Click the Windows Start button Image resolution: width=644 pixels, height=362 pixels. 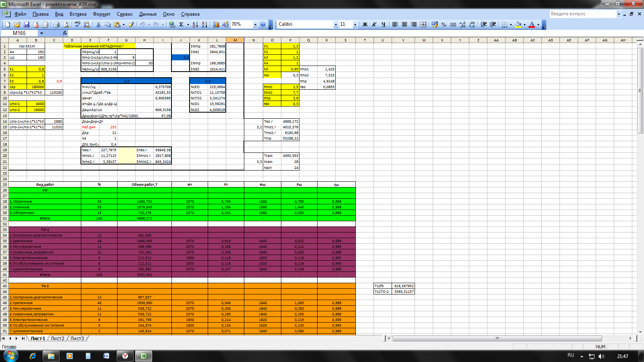[x=10, y=356]
